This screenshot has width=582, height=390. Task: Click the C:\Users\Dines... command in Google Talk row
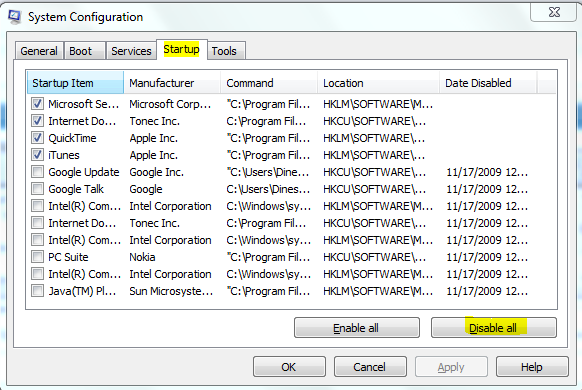(268, 189)
